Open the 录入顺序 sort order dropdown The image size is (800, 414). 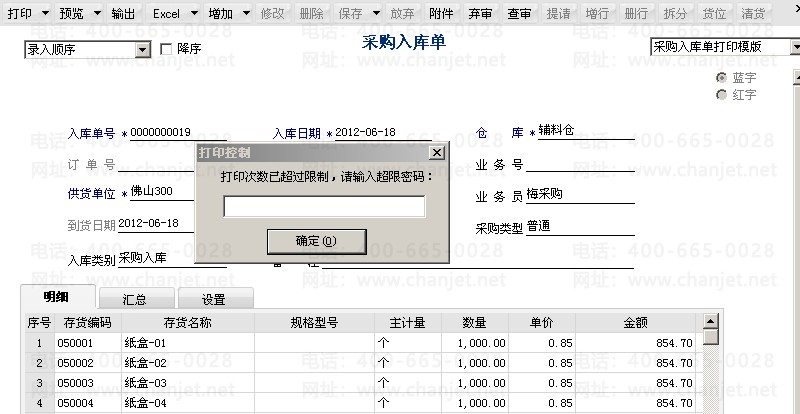tap(143, 50)
